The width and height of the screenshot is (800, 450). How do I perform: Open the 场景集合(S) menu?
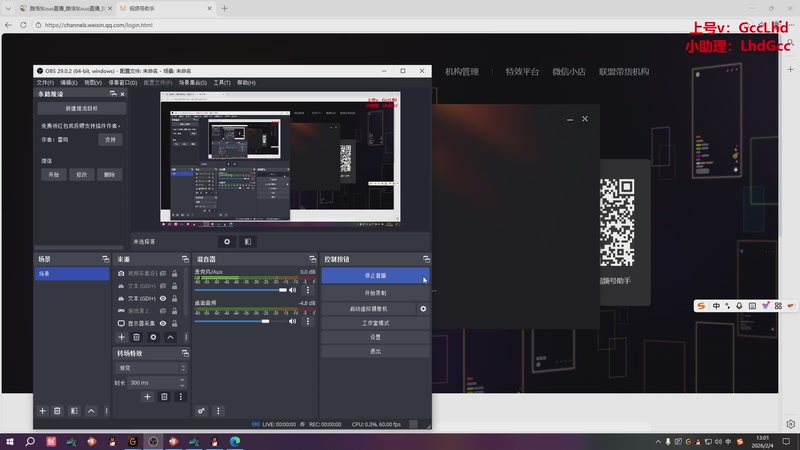click(193, 83)
